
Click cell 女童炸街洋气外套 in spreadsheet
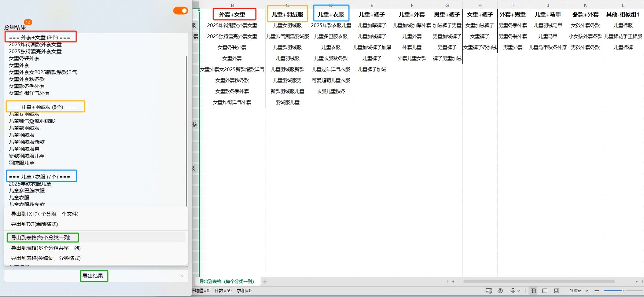coord(232,102)
